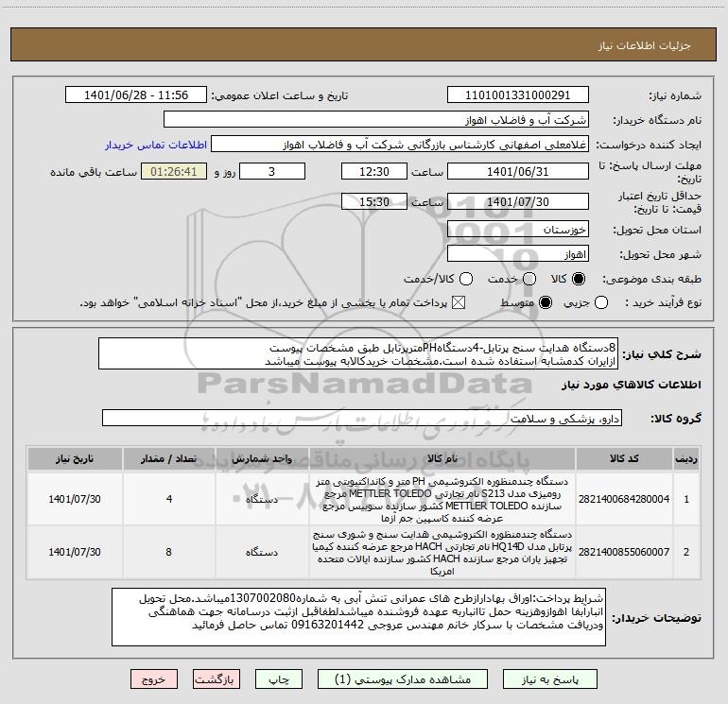Click the خروج exit button

(154, 679)
